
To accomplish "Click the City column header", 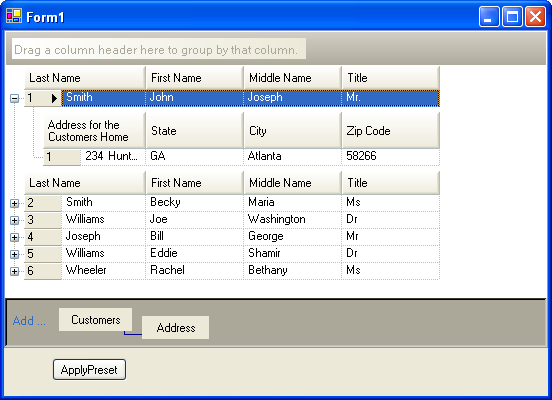I will (x=293, y=131).
